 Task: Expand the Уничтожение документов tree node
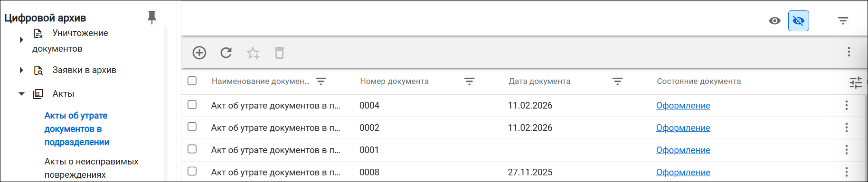(21, 40)
